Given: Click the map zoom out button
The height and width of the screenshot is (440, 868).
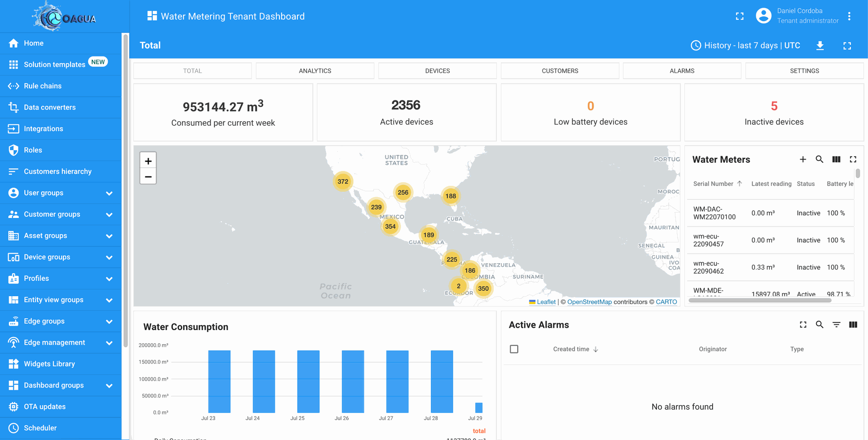Looking at the screenshot, I should 148,177.
